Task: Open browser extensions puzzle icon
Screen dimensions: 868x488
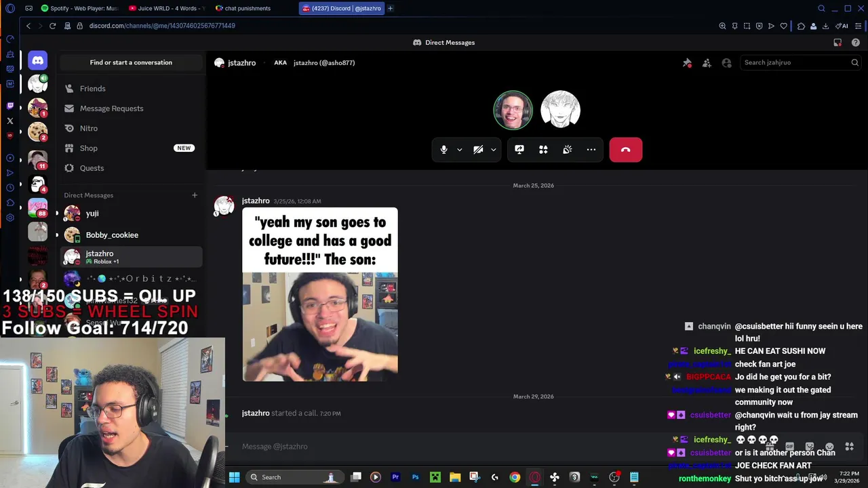Action: (801, 26)
